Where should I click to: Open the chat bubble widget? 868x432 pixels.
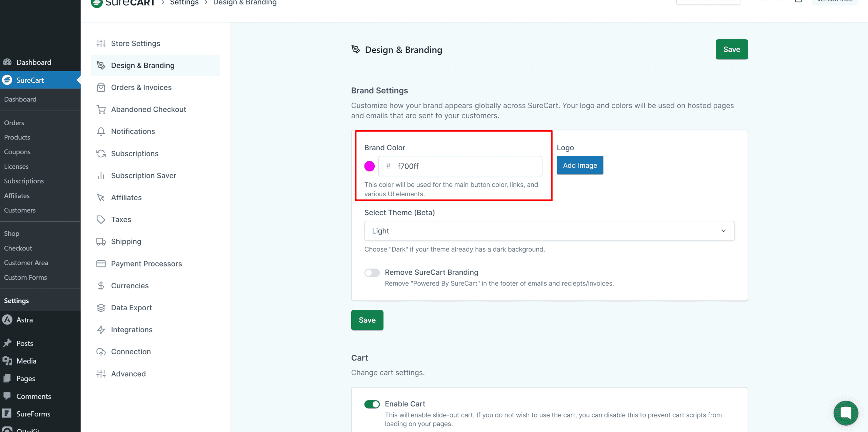pyautogui.click(x=846, y=413)
